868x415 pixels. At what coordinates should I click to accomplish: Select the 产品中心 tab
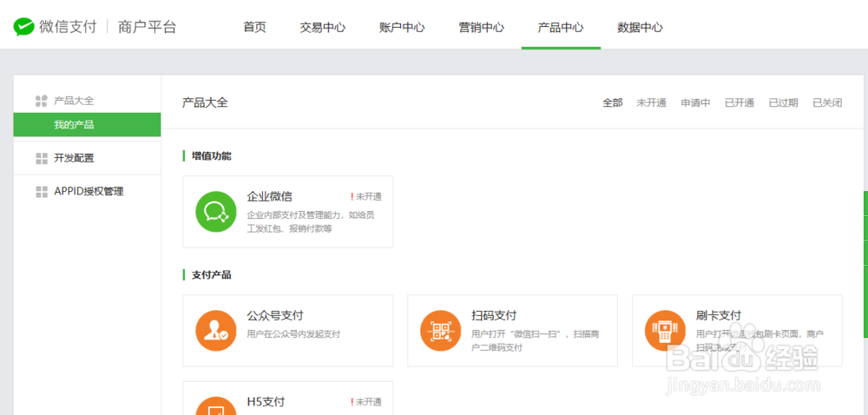(x=561, y=27)
